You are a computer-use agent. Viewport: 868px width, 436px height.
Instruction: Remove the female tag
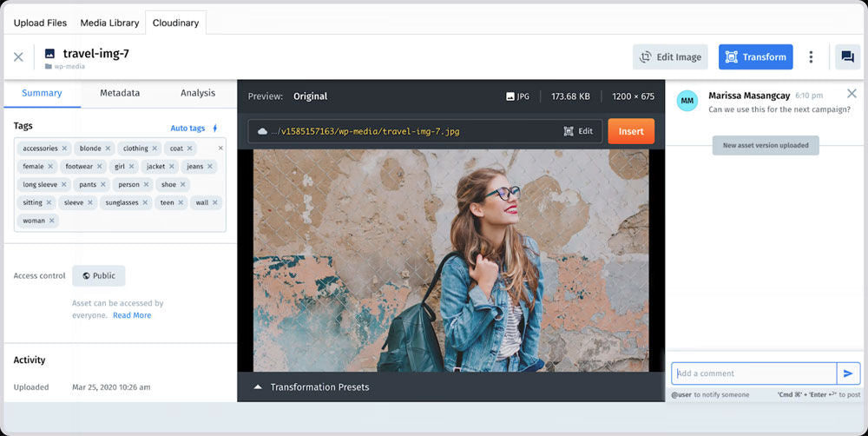[50, 166]
